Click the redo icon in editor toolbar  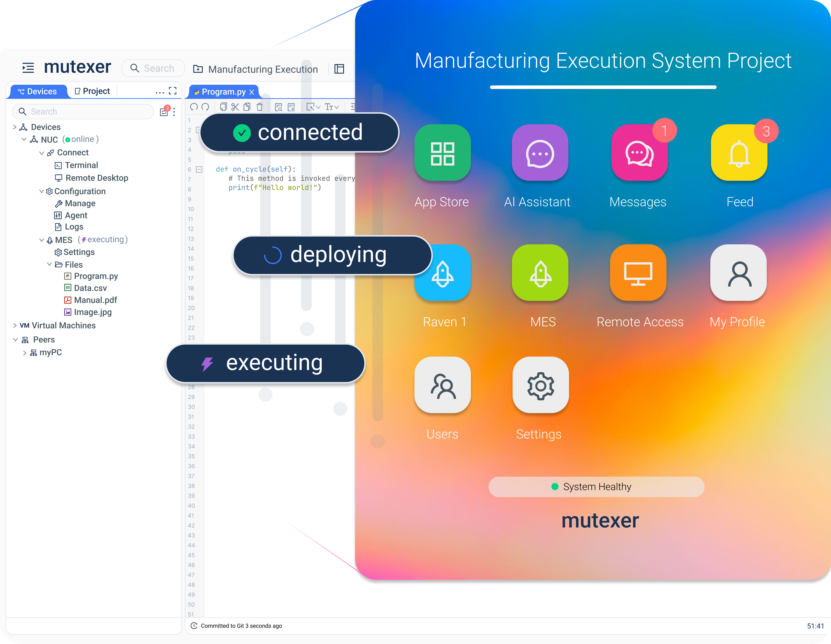click(205, 107)
